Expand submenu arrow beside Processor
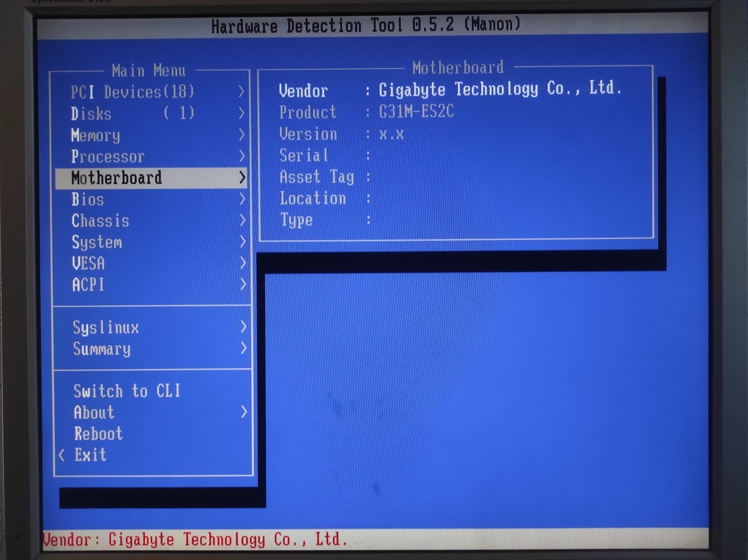This screenshot has height=560, width=748. coord(242,156)
